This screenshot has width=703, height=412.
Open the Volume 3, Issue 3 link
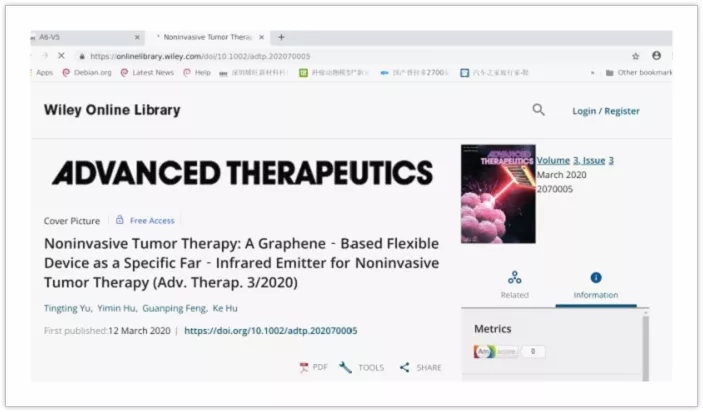[x=575, y=160]
